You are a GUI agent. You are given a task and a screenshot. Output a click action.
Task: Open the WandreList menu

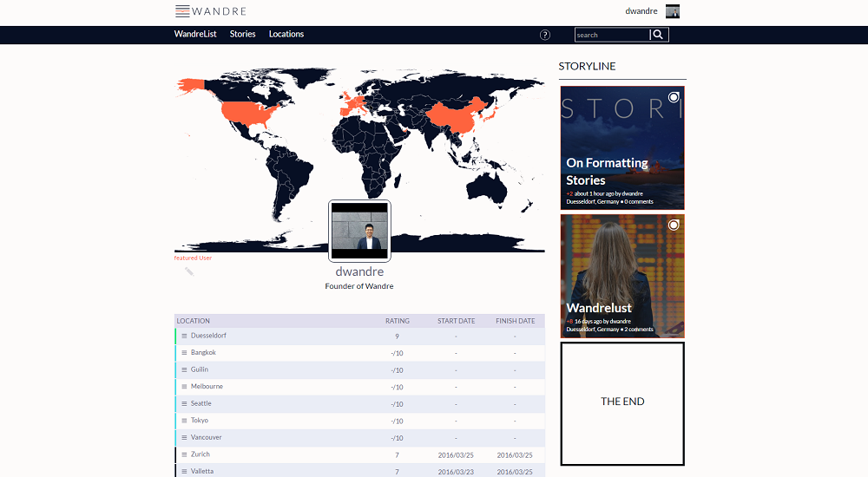[x=195, y=35]
